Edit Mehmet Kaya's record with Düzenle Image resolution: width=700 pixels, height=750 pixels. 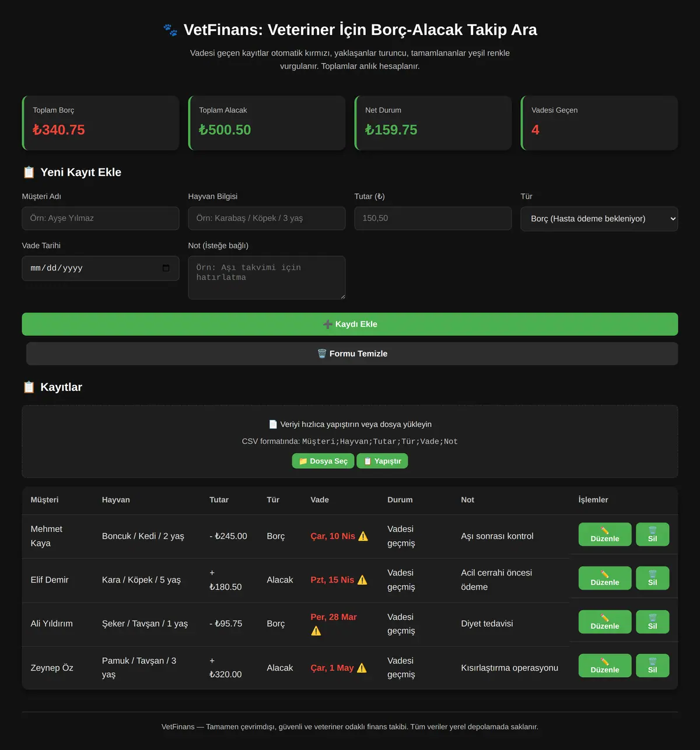605,534
